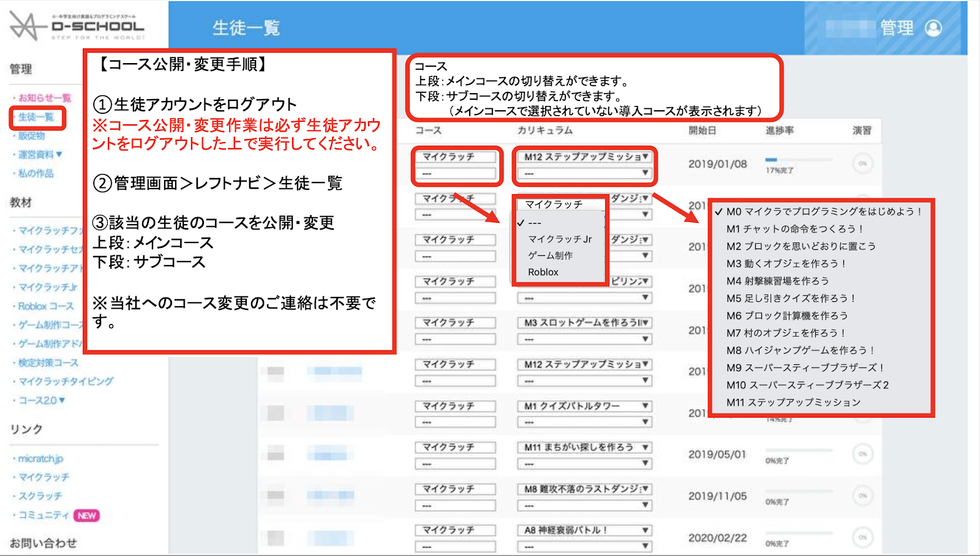Choose Roblox in the open course list
This screenshot has height=556, width=980.
coord(543,272)
